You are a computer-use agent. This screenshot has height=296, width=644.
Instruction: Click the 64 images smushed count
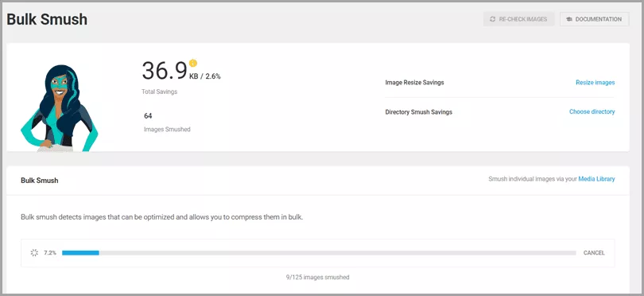point(148,116)
